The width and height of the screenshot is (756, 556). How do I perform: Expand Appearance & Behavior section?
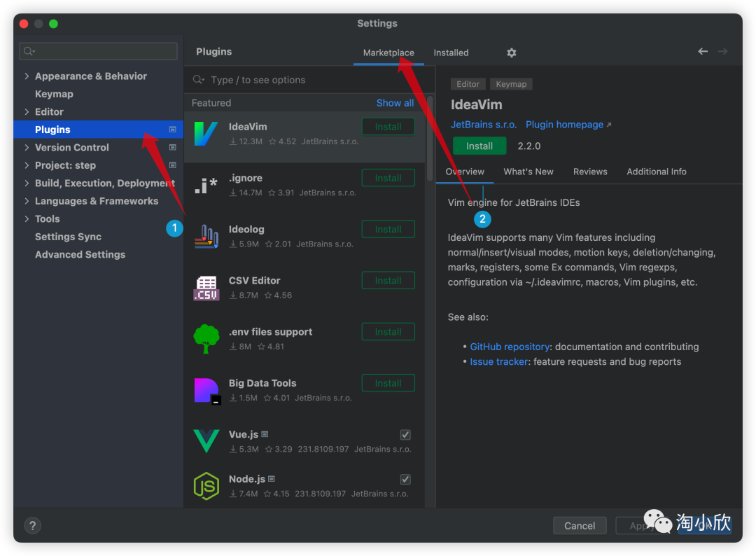click(x=27, y=76)
